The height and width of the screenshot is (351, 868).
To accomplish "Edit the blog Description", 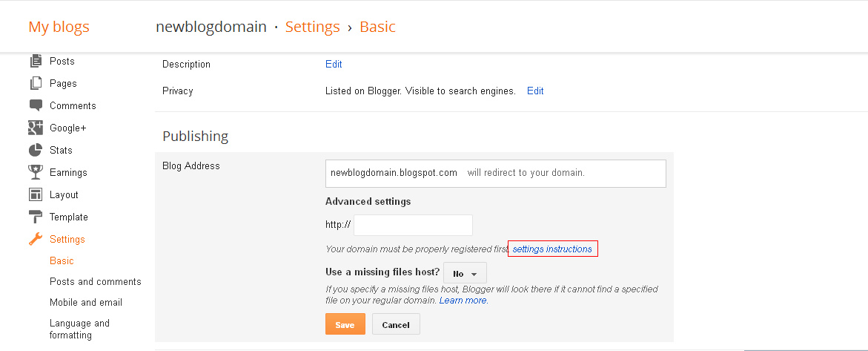I will coord(334,65).
